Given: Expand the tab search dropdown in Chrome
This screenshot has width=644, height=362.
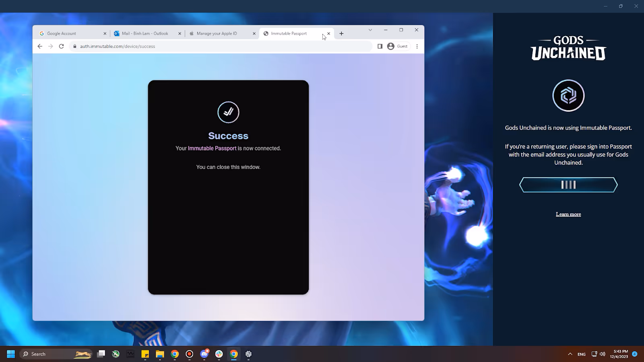Looking at the screenshot, I should 370,30.
